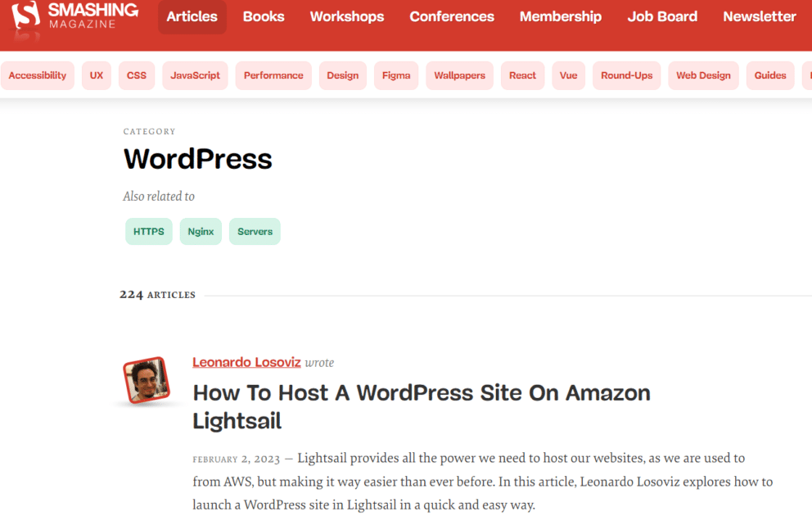Open the Nginx related topic
Image resolution: width=812 pixels, height=516 pixels.
201,231
